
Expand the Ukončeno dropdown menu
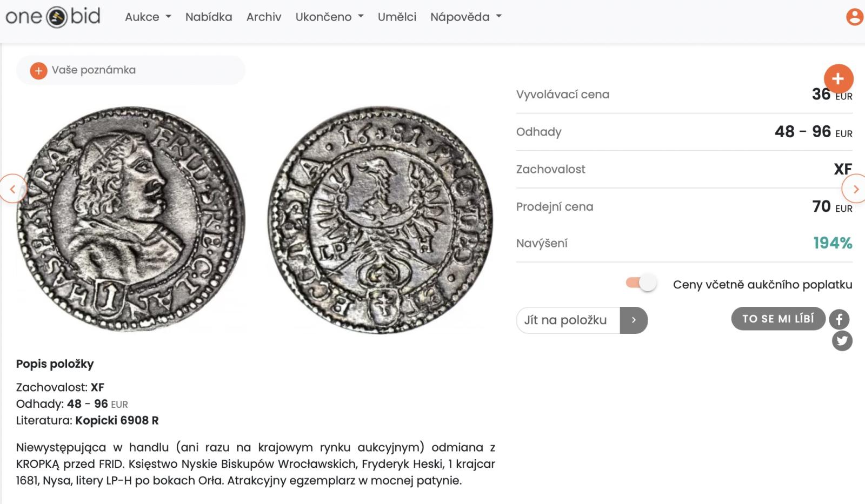(x=329, y=17)
